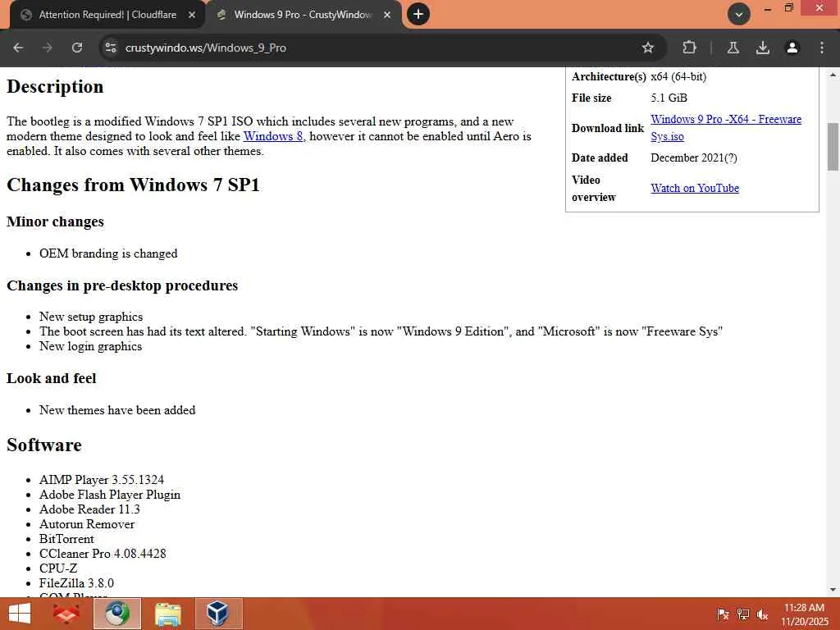Open Action Center flag tray icon
Viewport: 840px width, 630px height.
coord(723,614)
